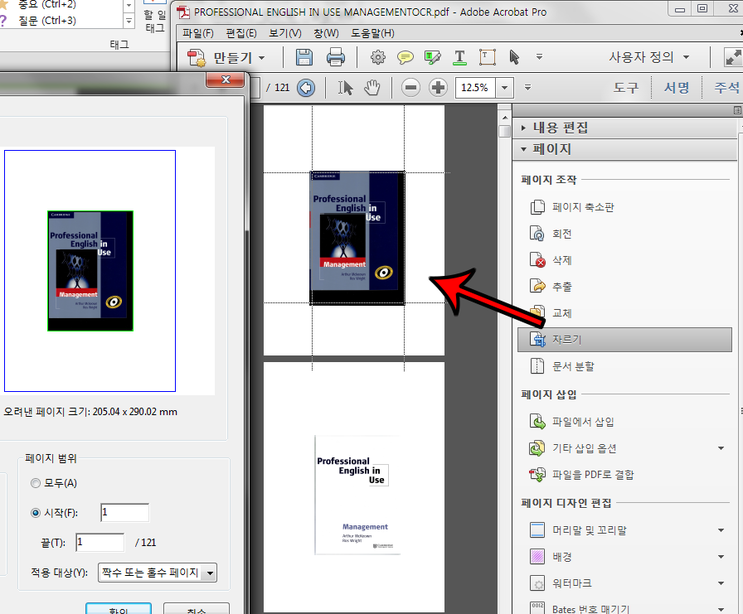Select the 시작(F) radio button

(35, 513)
